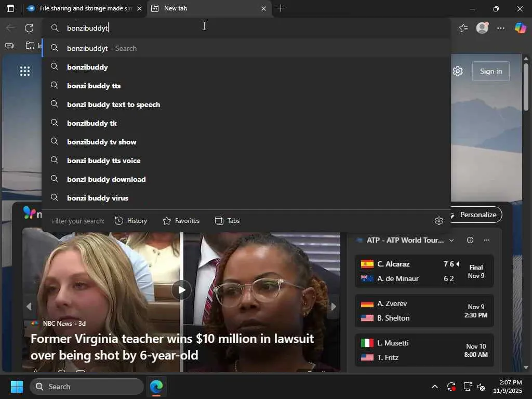Open the apps grid launcher icon
The image size is (532, 399).
tap(25, 71)
